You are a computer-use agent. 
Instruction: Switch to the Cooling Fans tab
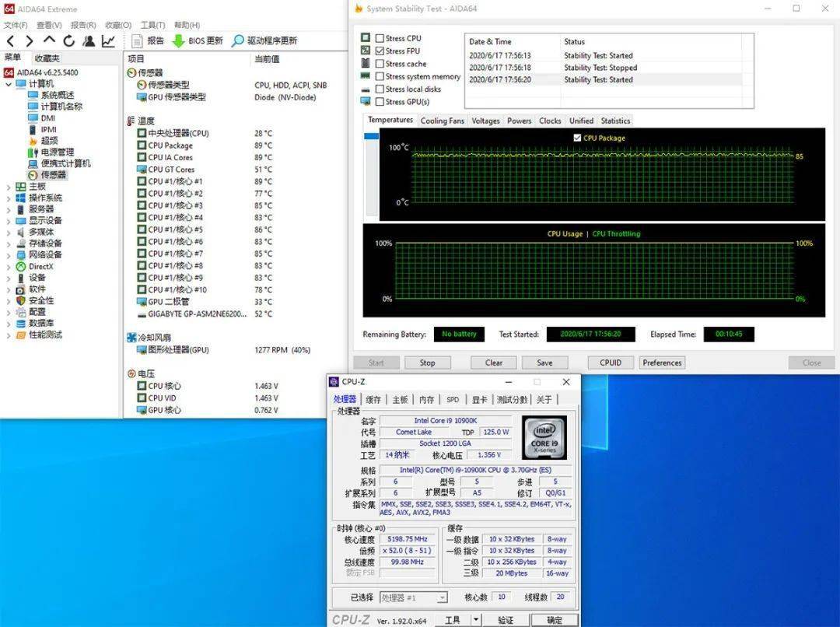pyautogui.click(x=442, y=121)
